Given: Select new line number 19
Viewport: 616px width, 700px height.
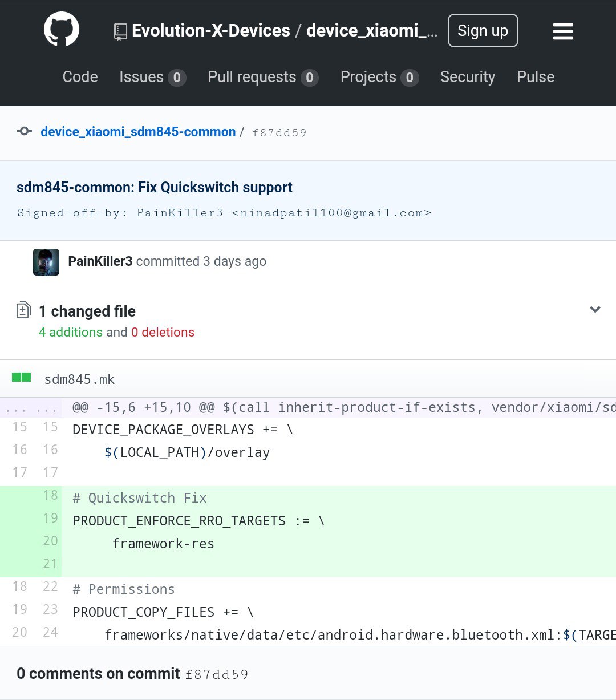Looking at the screenshot, I should pyautogui.click(x=51, y=518).
